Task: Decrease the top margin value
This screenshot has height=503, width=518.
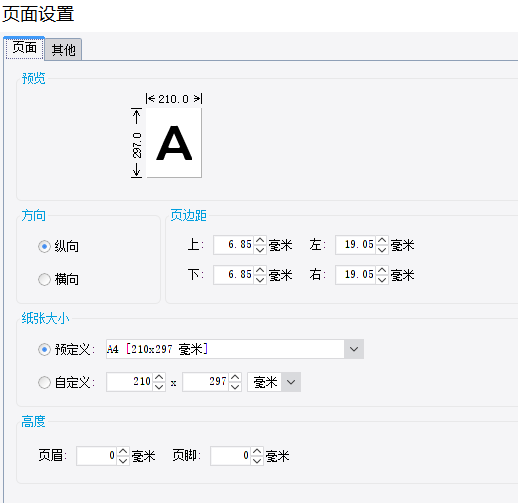Action: point(260,250)
